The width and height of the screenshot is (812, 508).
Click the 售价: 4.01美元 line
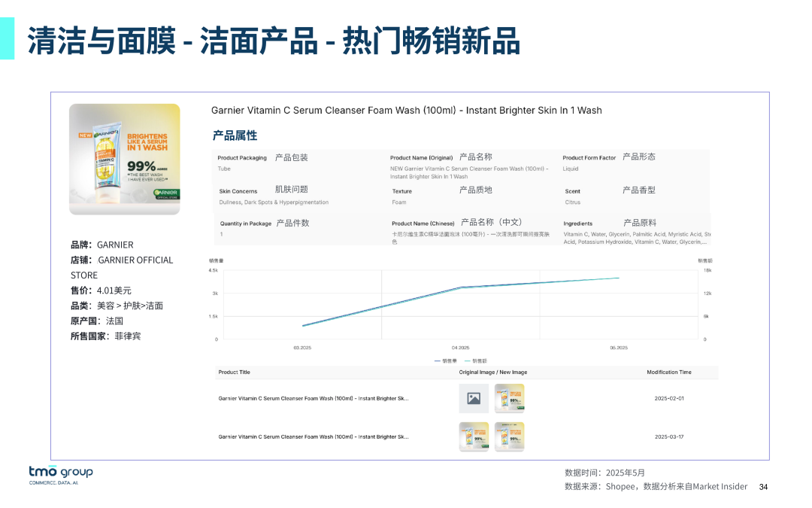tap(101, 291)
